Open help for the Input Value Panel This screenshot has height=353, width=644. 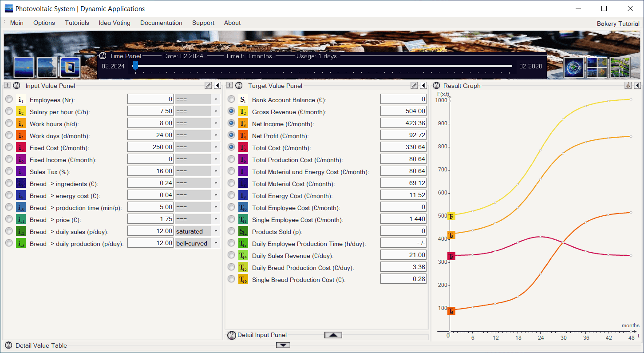pyautogui.click(x=17, y=86)
